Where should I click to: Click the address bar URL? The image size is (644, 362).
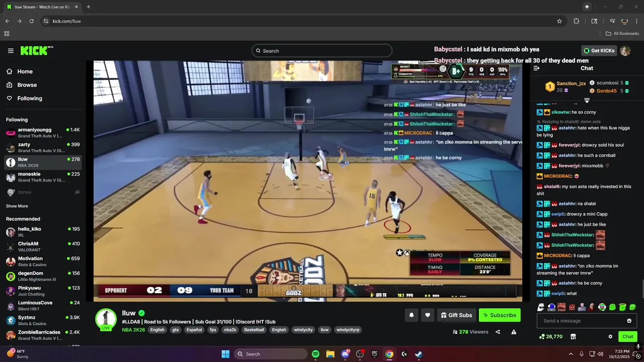pyautogui.click(x=66, y=21)
